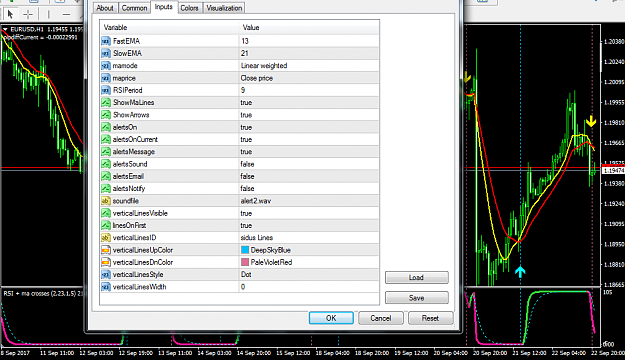Click the soundfile string type icon
625x360 pixels.
pos(106,201)
